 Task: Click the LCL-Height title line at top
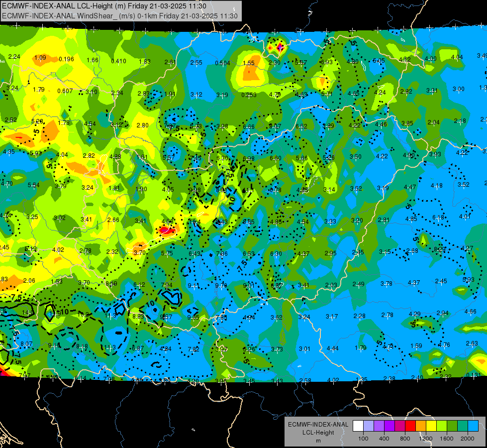(104, 6)
